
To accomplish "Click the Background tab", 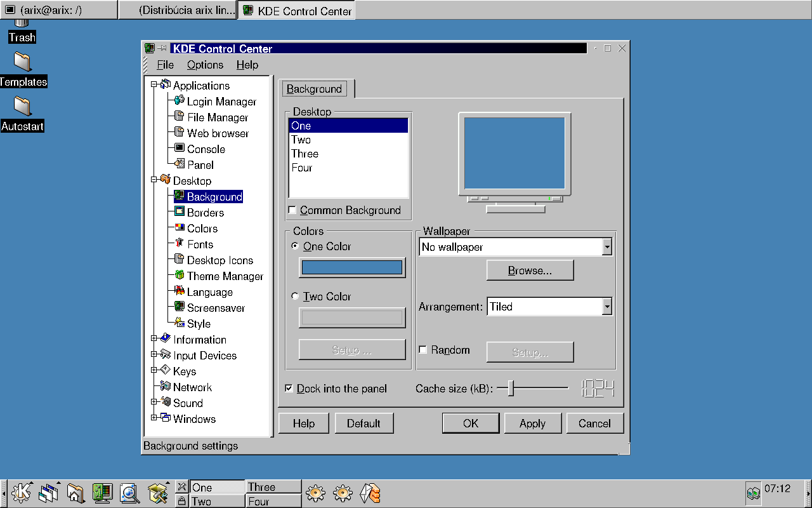I will pyautogui.click(x=317, y=89).
